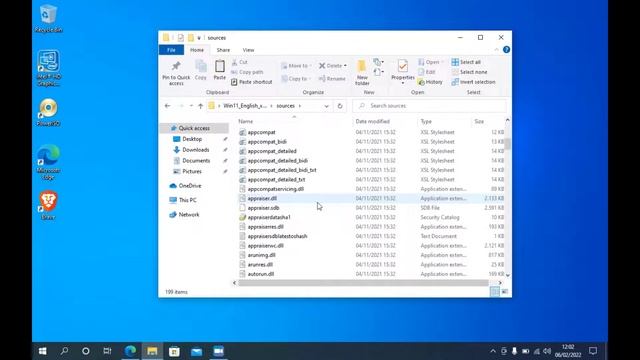Click Paste shortcut in the ribbon
This screenshot has width=640, height=360.
pyautogui.click(x=252, y=82)
